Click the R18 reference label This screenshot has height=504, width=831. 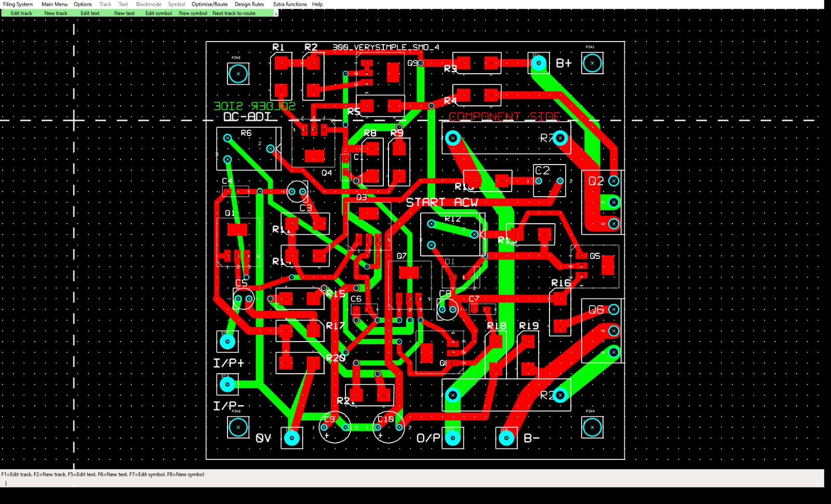pos(497,325)
